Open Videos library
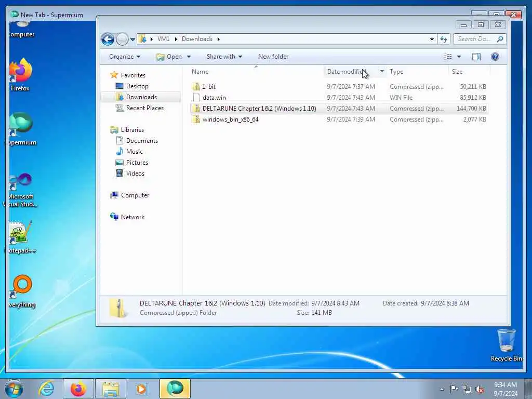This screenshot has width=532, height=399. tap(135, 173)
